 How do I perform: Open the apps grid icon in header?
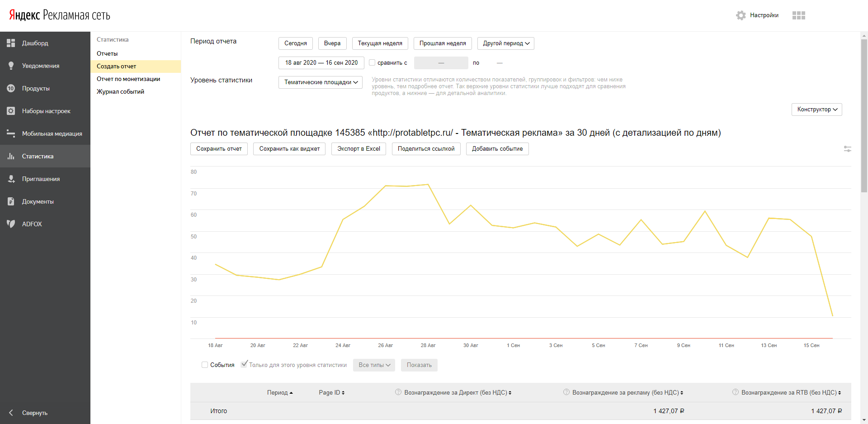click(798, 15)
